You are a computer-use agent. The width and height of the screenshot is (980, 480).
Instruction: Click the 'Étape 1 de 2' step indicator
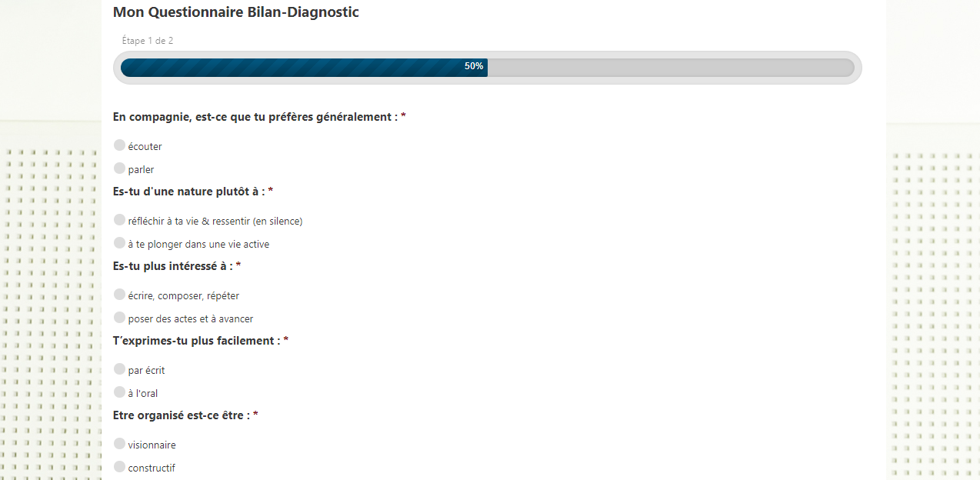coord(148,41)
